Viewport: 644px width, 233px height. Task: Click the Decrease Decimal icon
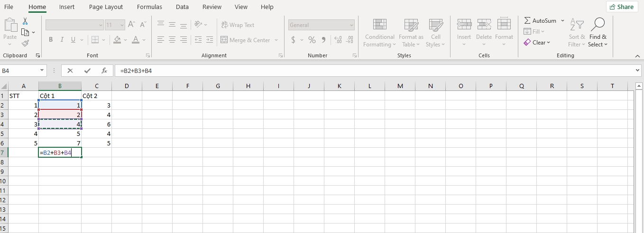tap(350, 40)
